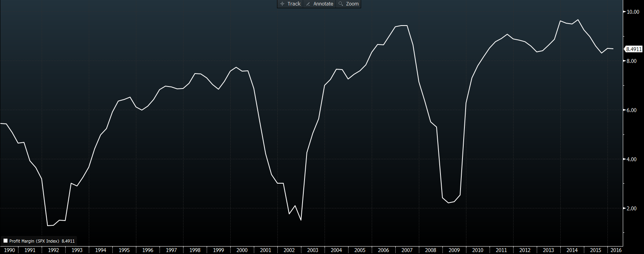This screenshot has height=254, width=644.
Task: Click the 2012 year label on time axis
Action: click(x=525, y=250)
